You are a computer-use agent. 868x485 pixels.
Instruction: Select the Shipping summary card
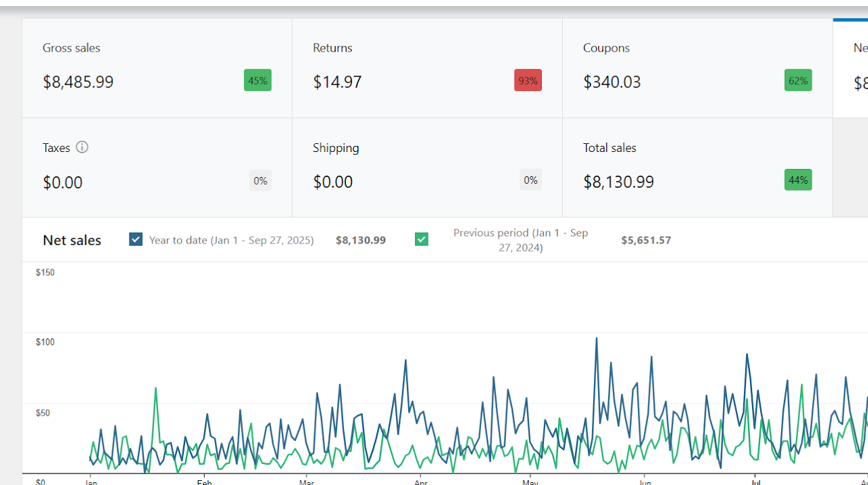point(427,168)
